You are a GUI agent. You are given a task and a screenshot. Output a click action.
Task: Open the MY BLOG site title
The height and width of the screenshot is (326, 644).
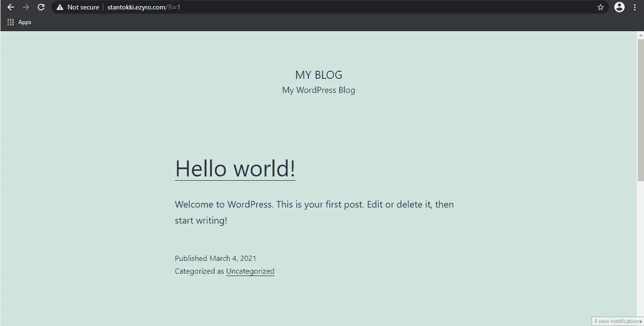(x=318, y=75)
